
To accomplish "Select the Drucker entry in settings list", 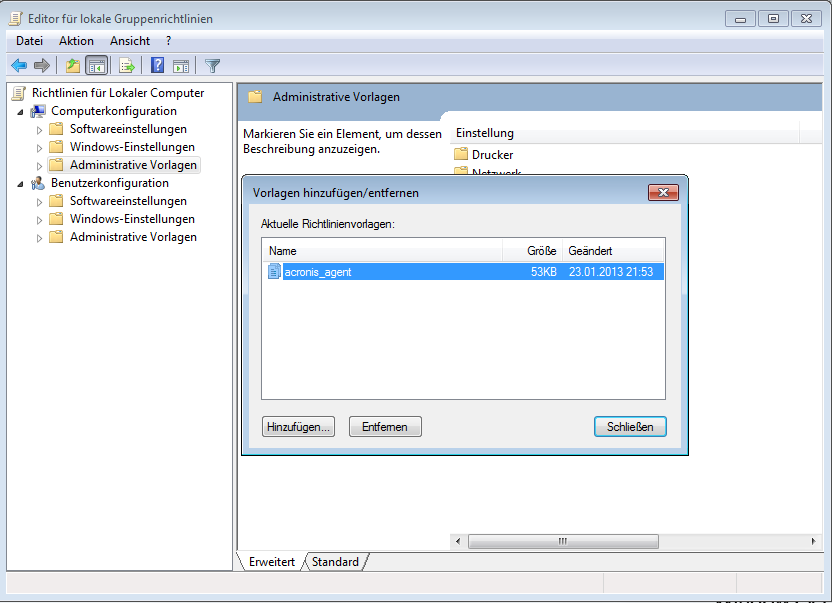I will coord(492,154).
